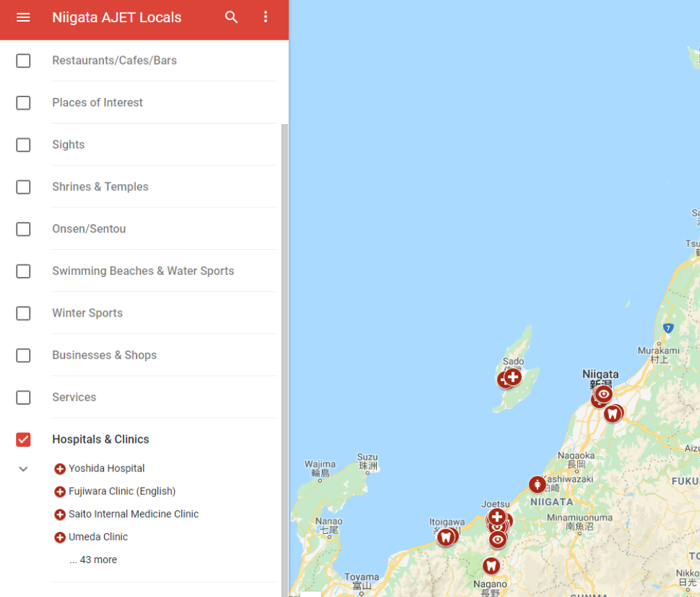This screenshot has width=700, height=597.
Task: Click the Nanao city label on map
Action: point(329,525)
